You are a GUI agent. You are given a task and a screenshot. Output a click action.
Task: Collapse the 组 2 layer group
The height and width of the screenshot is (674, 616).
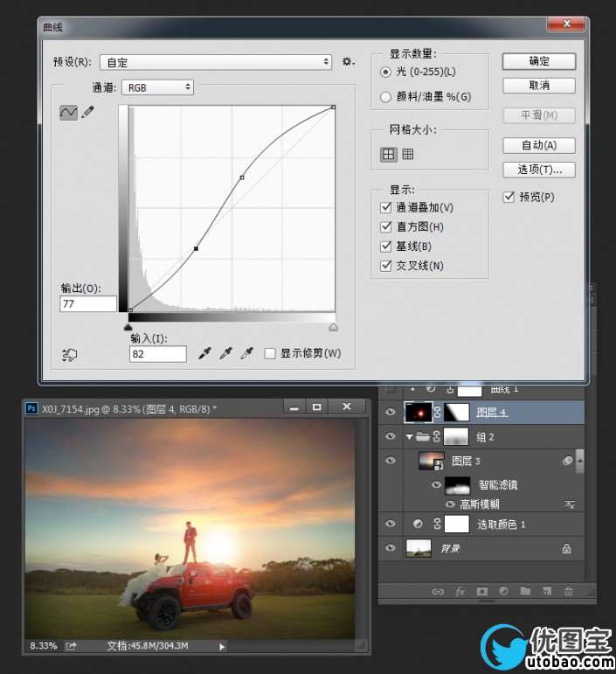[409, 437]
